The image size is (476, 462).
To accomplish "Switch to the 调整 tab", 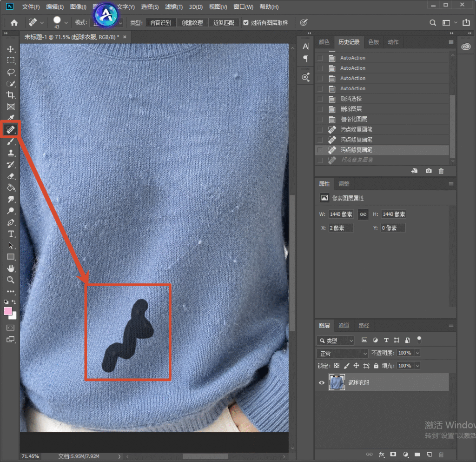I will pos(344,184).
